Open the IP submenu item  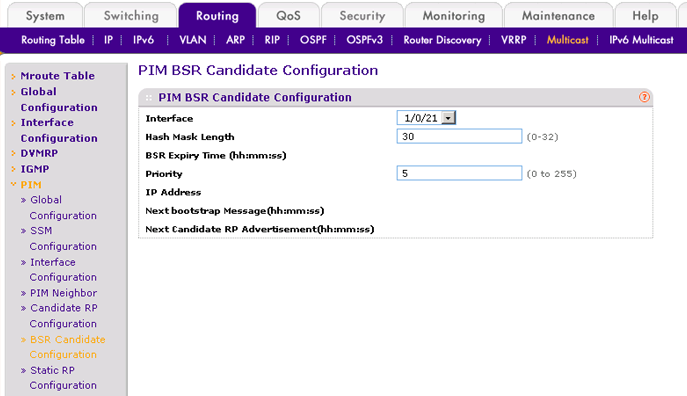click(x=108, y=40)
